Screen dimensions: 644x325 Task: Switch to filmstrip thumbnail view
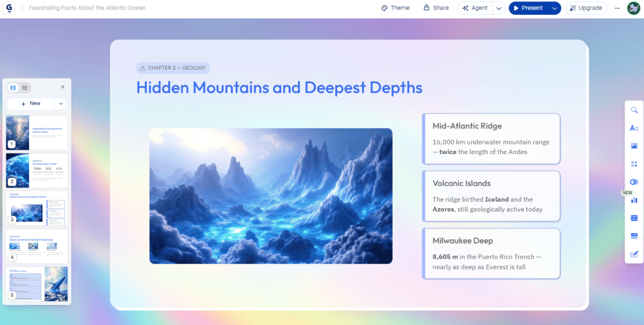click(x=13, y=87)
